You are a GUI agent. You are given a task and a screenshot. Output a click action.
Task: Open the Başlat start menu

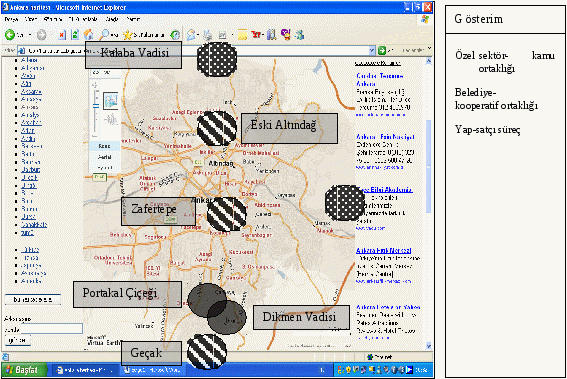25,370
